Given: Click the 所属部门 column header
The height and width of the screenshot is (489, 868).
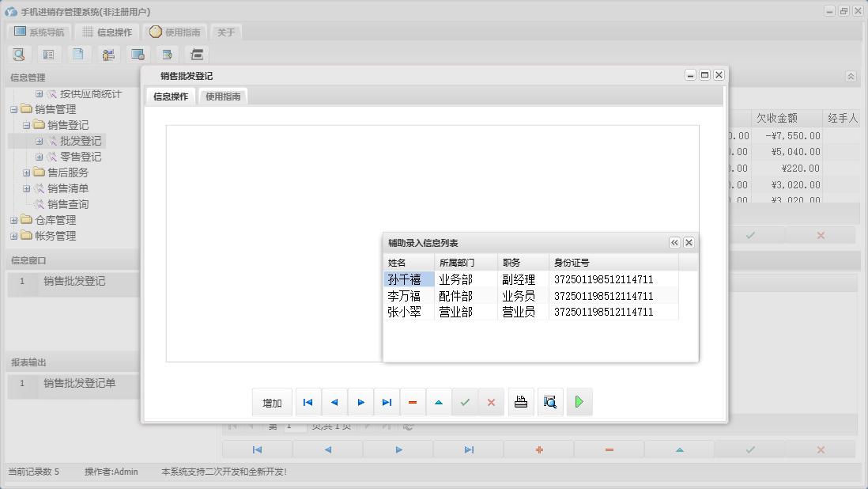Looking at the screenshot, I should tap(457, 263).
